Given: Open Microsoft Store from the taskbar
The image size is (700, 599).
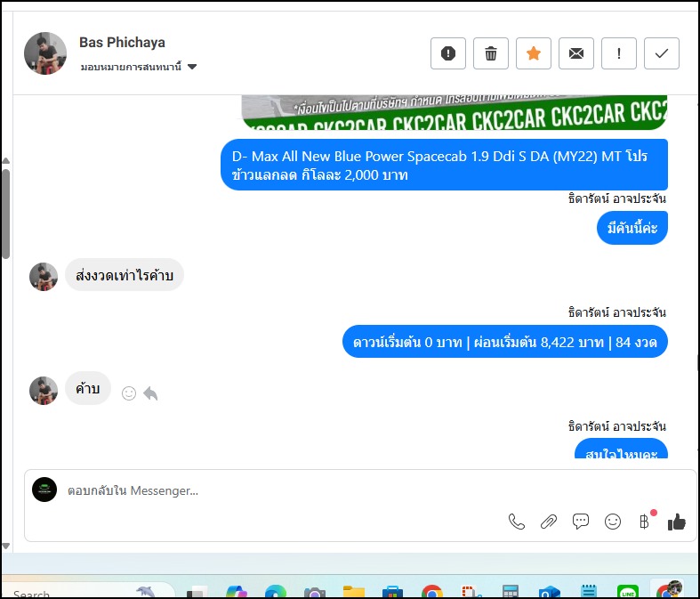Looking at the screenshot, I should [x=393, y=592].
